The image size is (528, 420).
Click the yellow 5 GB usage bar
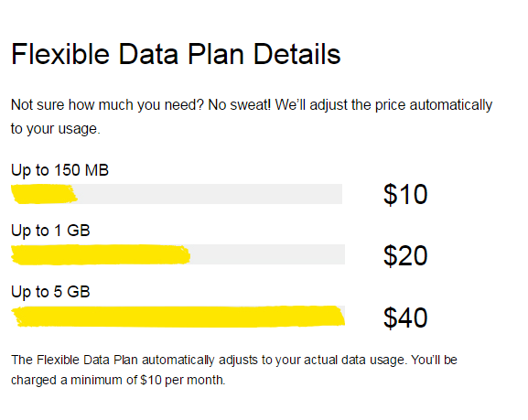[x=178, y=317]
